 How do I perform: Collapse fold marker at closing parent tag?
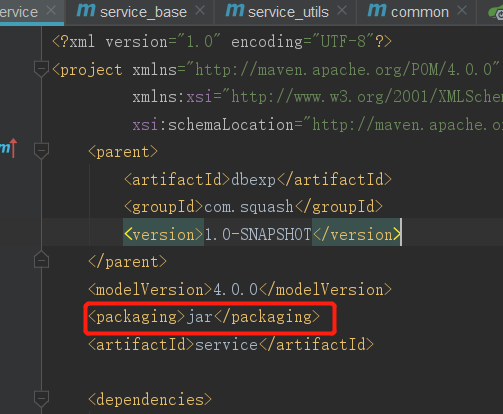pyautogui.click(x=41, y=259)
